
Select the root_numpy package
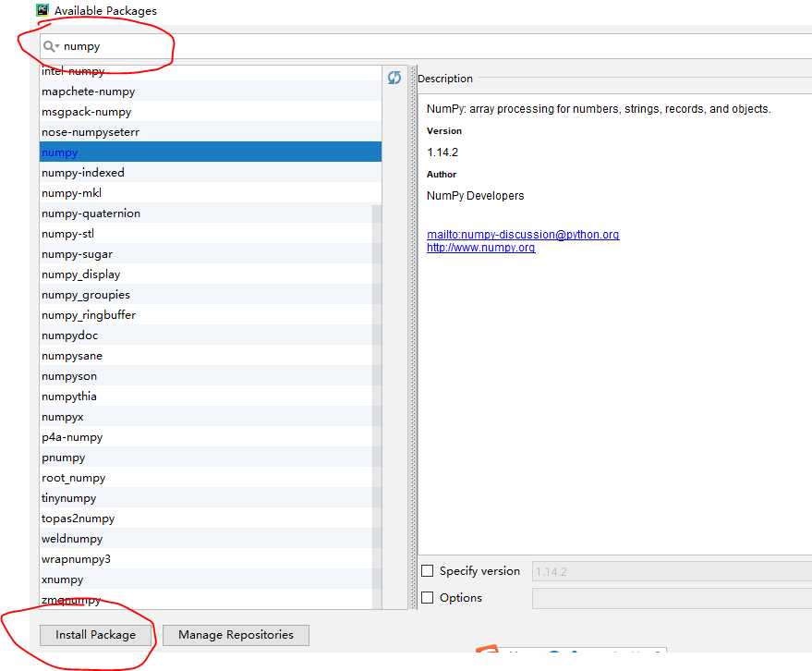211,478
